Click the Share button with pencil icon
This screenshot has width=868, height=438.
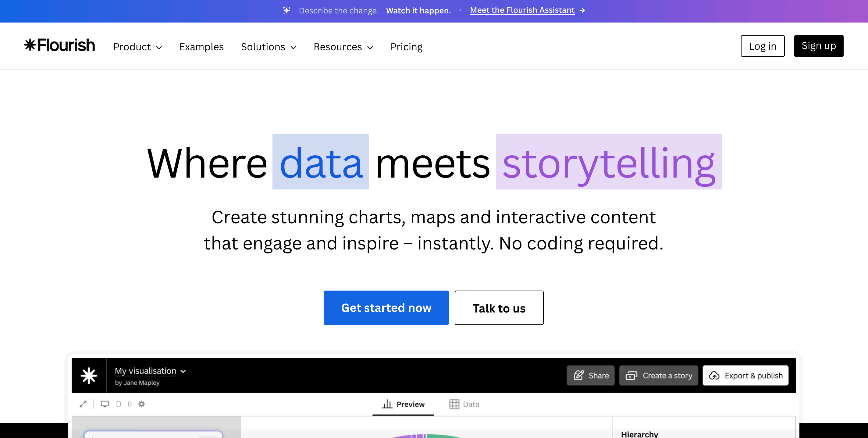(591, 375)
